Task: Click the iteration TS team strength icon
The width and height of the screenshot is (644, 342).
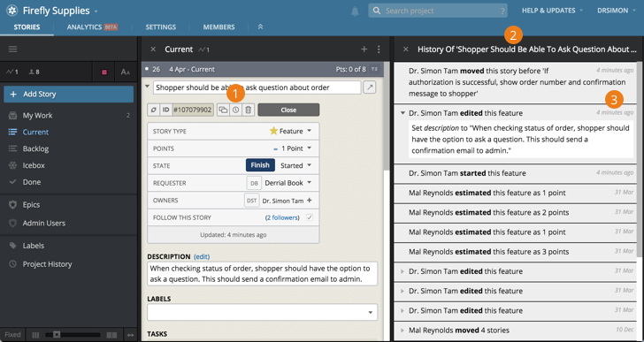Action: click(374, 69)
